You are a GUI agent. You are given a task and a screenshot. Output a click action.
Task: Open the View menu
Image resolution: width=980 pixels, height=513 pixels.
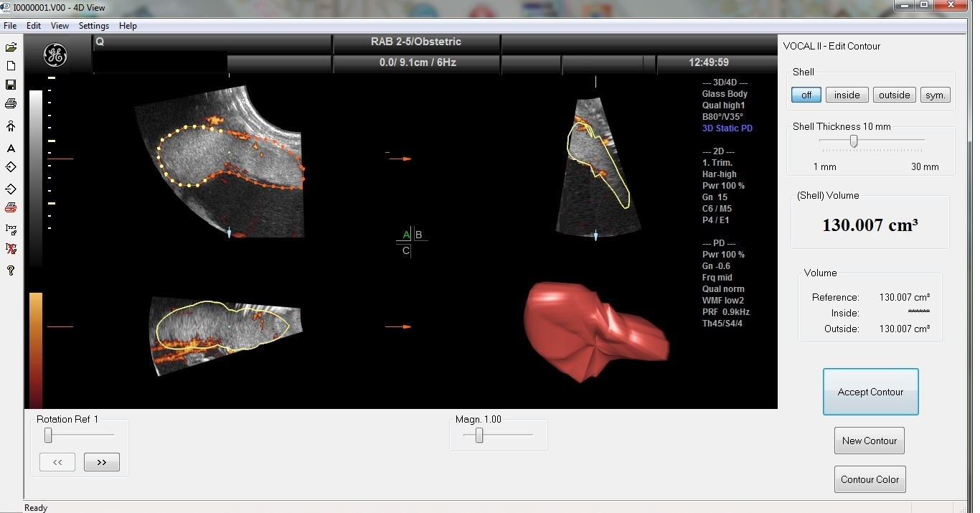(60, 26)
